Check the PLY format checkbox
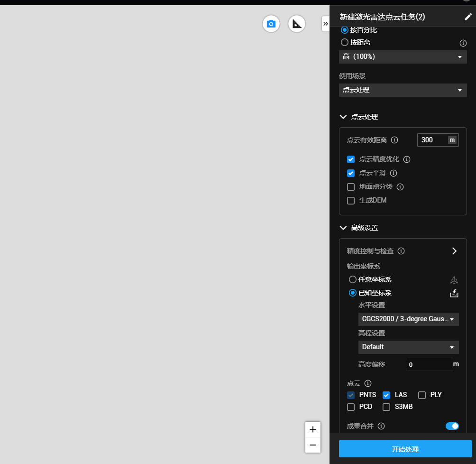 [x=421, y=395]
